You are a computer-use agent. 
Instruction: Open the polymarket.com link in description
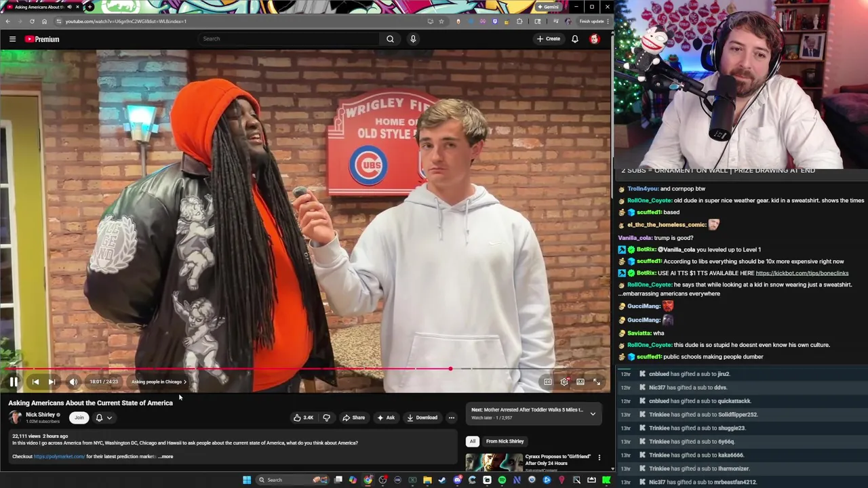coord(59,457)
